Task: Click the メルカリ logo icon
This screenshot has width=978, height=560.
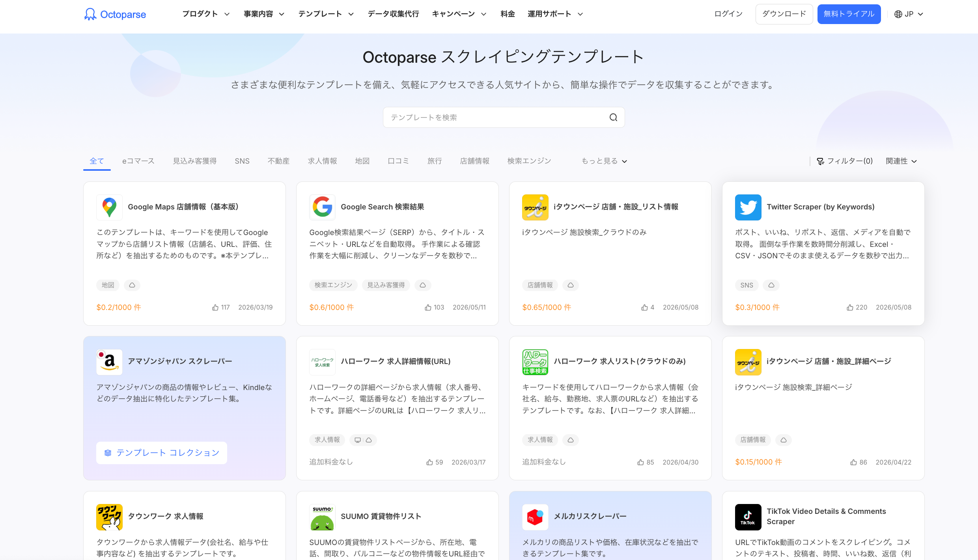Action: click(535, 517)
